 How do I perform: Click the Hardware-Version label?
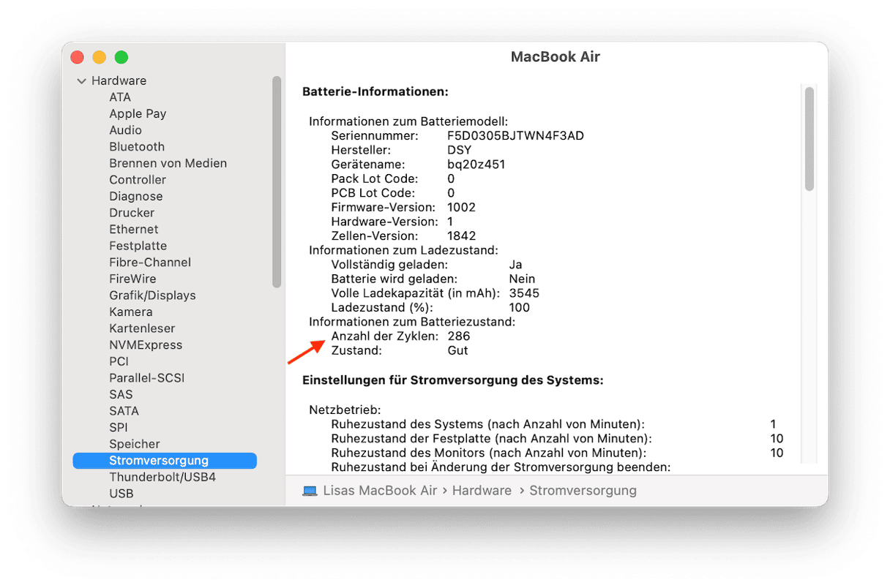click(x=385, y=222)
